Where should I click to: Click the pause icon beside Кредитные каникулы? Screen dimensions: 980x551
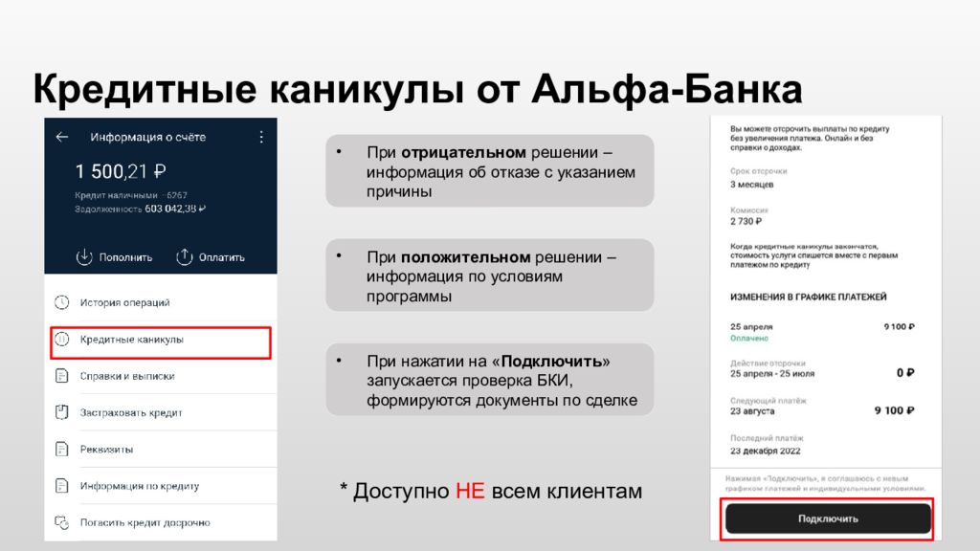[x=62, y=340]
